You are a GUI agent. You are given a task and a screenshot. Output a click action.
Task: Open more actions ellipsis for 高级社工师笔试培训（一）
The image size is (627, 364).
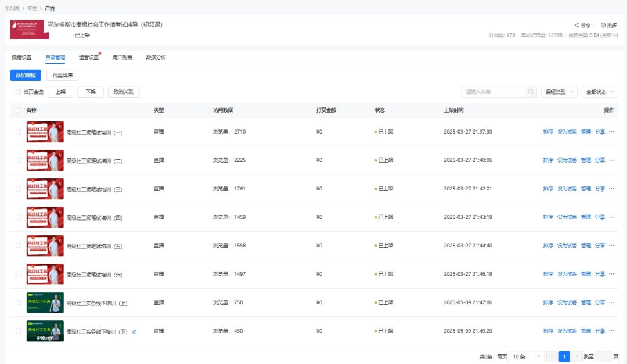point(611,132)
